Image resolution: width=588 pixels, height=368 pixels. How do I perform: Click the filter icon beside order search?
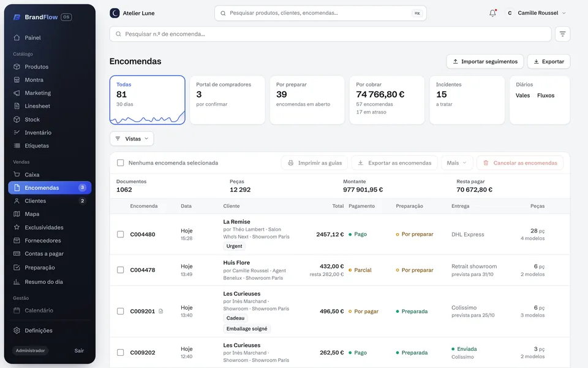(x=562, y=34)
